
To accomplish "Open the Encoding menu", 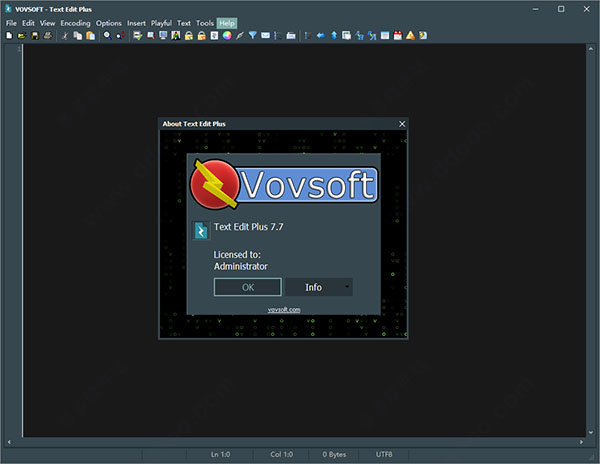I will [75, 23].
